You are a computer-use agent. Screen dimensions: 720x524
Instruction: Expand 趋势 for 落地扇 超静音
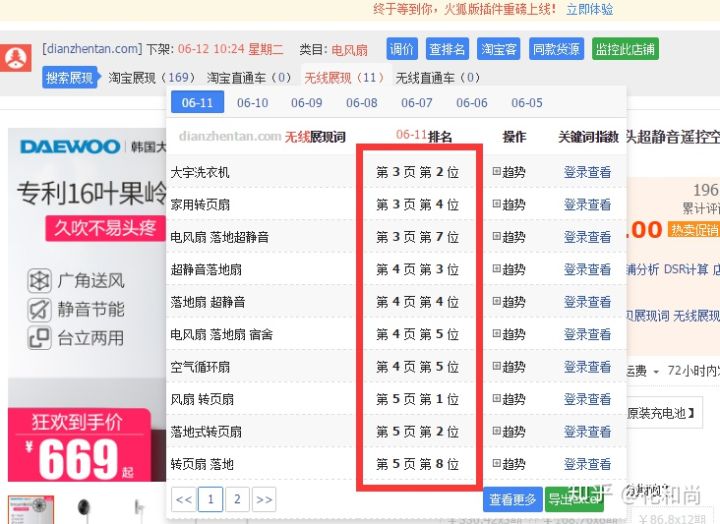pyautogui.click(x=509, y=302)
